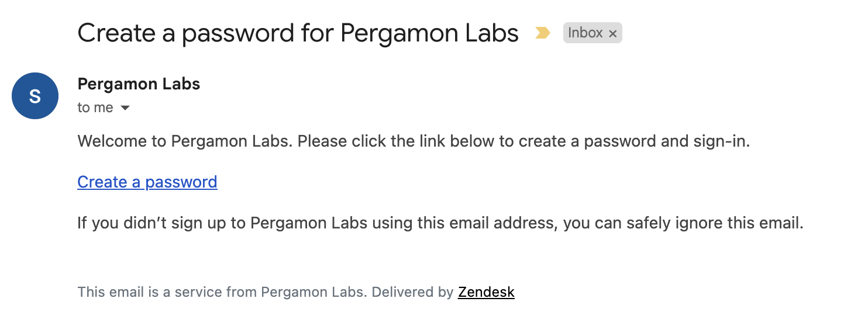The image size is (868, 326).
Task: Open the Zendesk link in the footer
Action: 486,292
